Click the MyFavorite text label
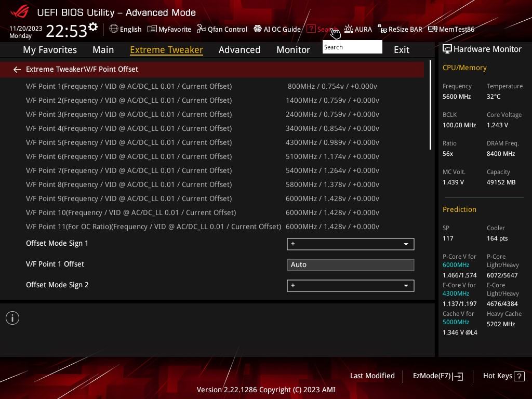532x399 pixels. pyautogui.click(x=175, y=29)
